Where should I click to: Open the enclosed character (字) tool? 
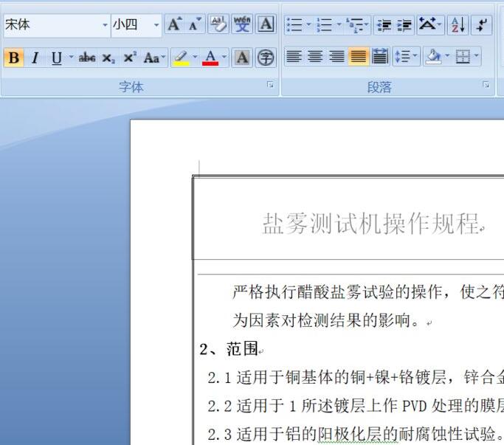click(266, 58)
